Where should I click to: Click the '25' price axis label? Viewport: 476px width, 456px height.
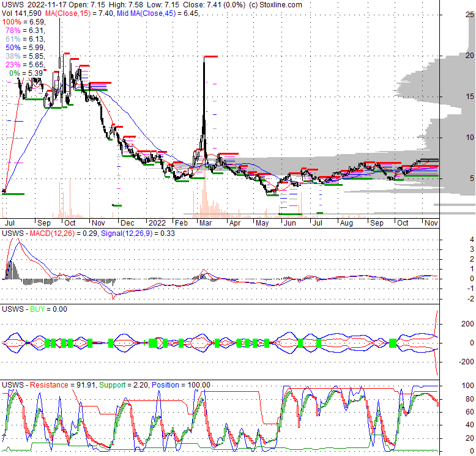[x=470, y=15]
